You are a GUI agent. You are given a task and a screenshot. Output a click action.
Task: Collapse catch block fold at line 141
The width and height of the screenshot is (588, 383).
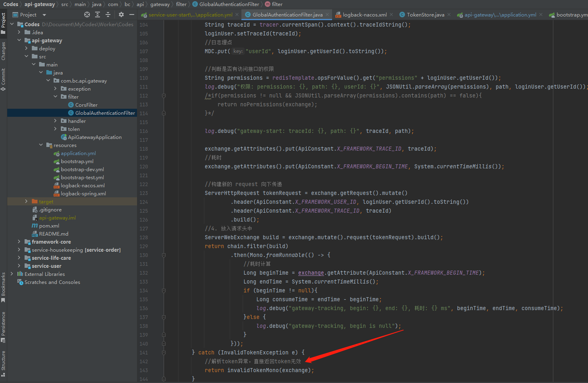(164, 353)
